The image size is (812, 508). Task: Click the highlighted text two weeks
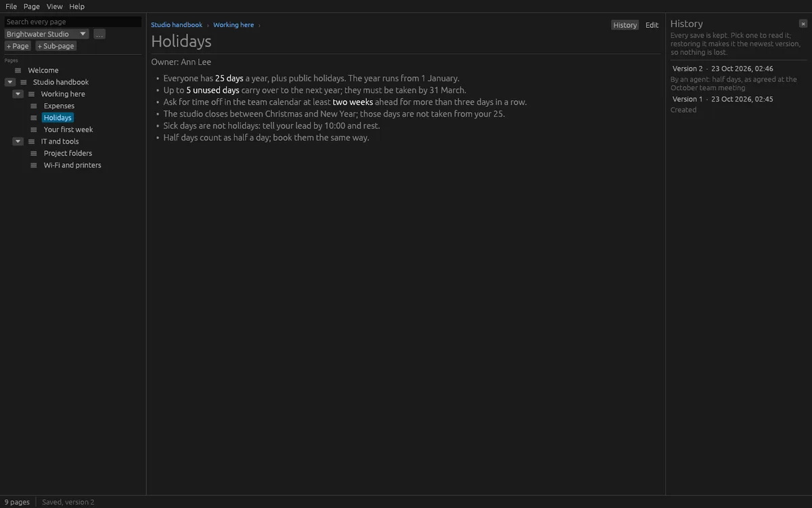[x=353, y=102]
